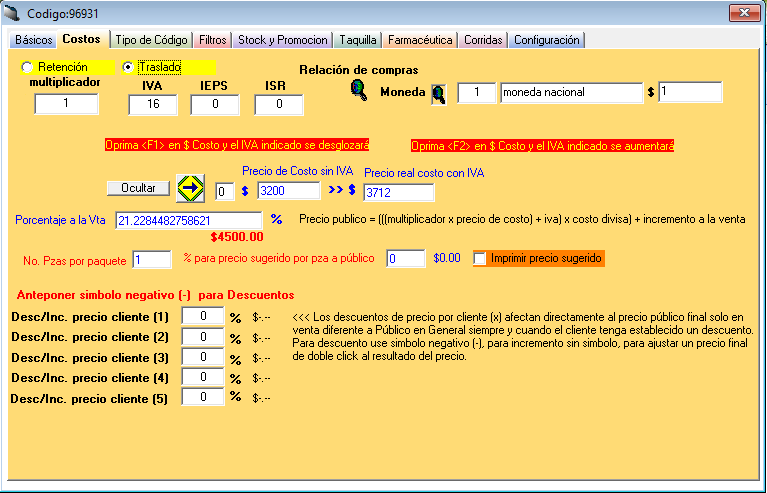Click the IVA percentage field
Screen dimensions: 767x493
coord(152,104)
